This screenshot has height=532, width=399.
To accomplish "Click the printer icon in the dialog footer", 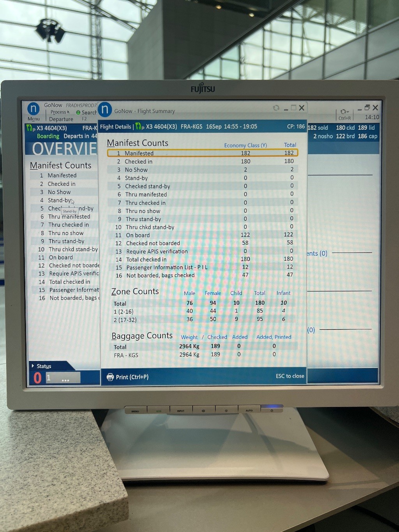I will click(x=110, y=377).
